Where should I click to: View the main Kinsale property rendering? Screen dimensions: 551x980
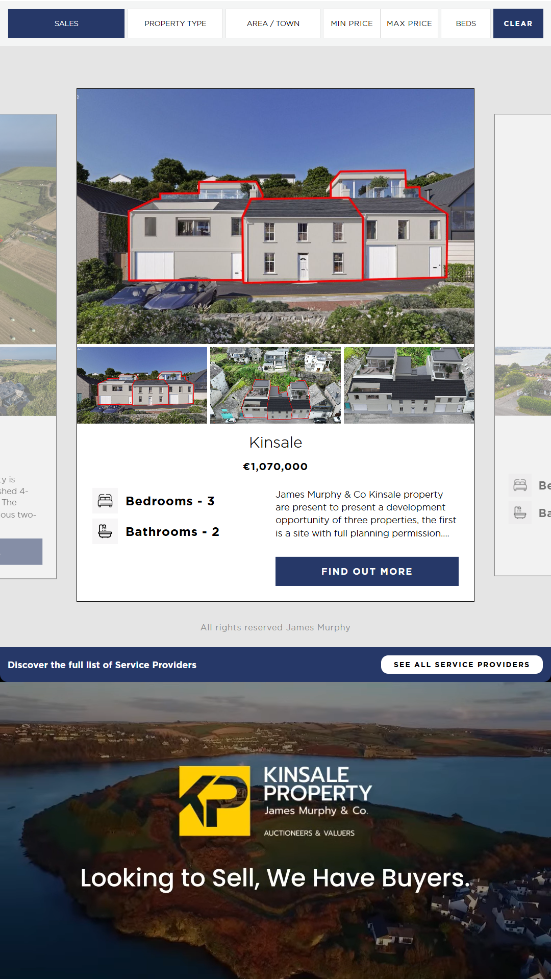pos(275,216)
